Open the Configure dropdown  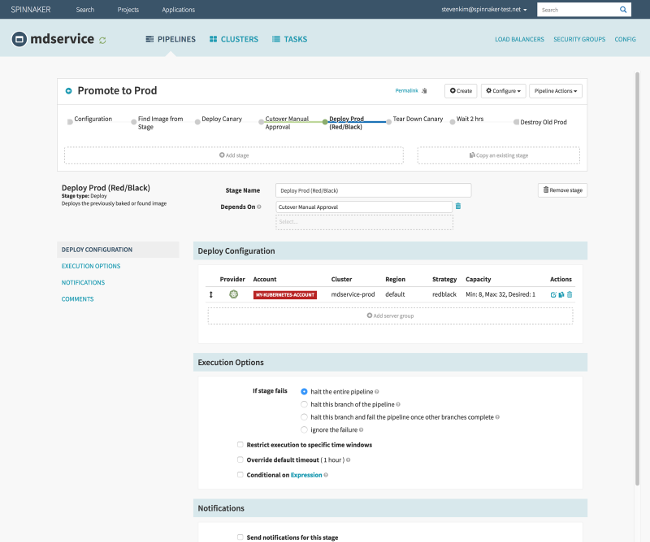[503, 90]
